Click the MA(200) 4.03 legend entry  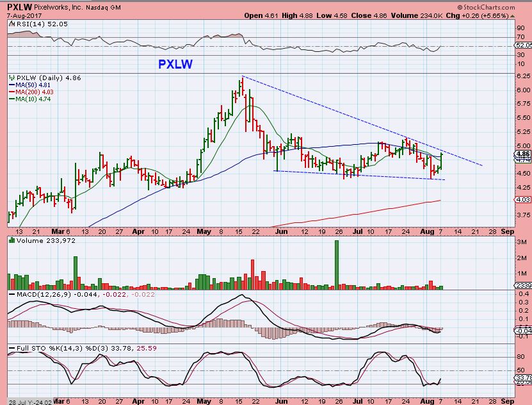[31, 92]
